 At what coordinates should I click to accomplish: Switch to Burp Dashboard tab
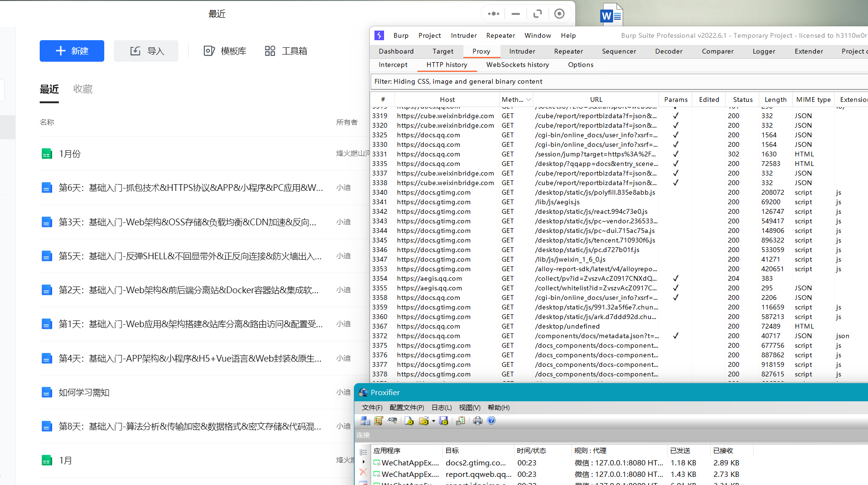pyautogui.click(x=396, y=51)
